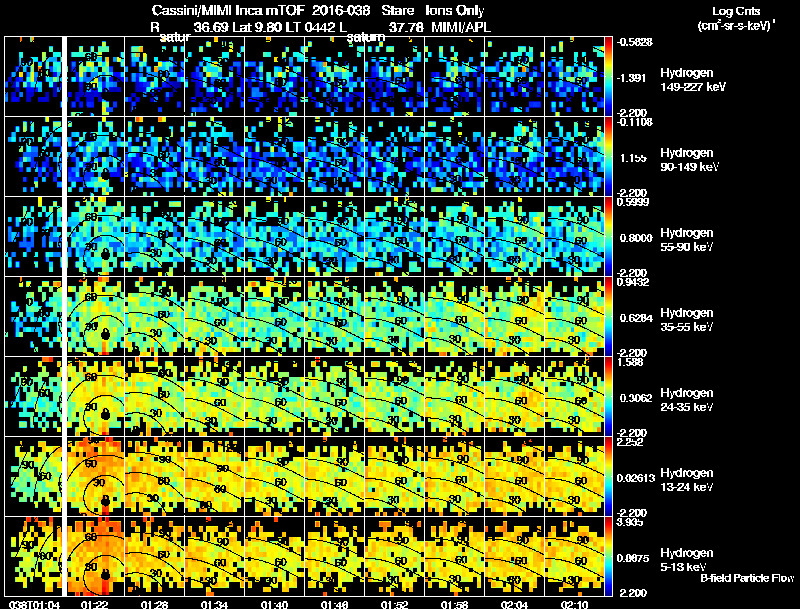Select the 'Hydrogen 24-35 keV' row label
Image resolution: width=800 pixels, height=609 pixels.
click(x=687, y=400)
